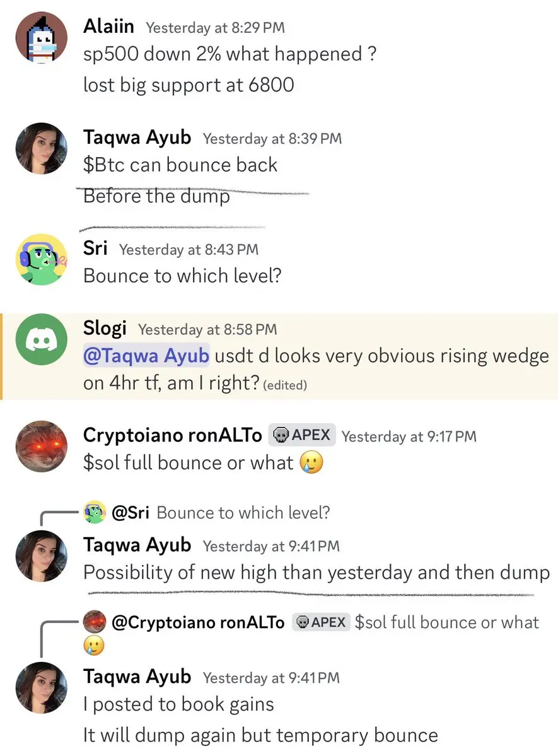The image size is (558, 756).
Task: Click the APEX tag in reply preview
Action: [321, 622]
